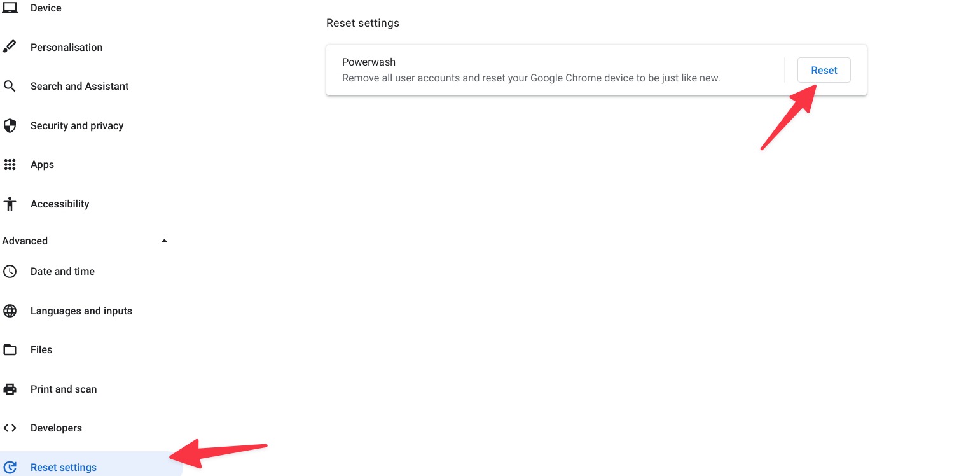
Task: Click the laptop Device icon
Action: coord(10,8)
